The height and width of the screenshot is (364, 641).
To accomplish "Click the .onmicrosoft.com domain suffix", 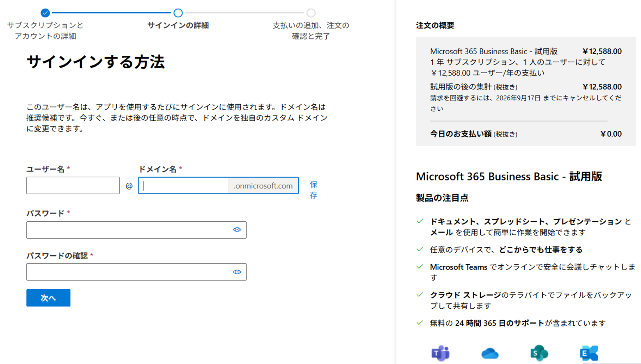I will tap(263, 186).
